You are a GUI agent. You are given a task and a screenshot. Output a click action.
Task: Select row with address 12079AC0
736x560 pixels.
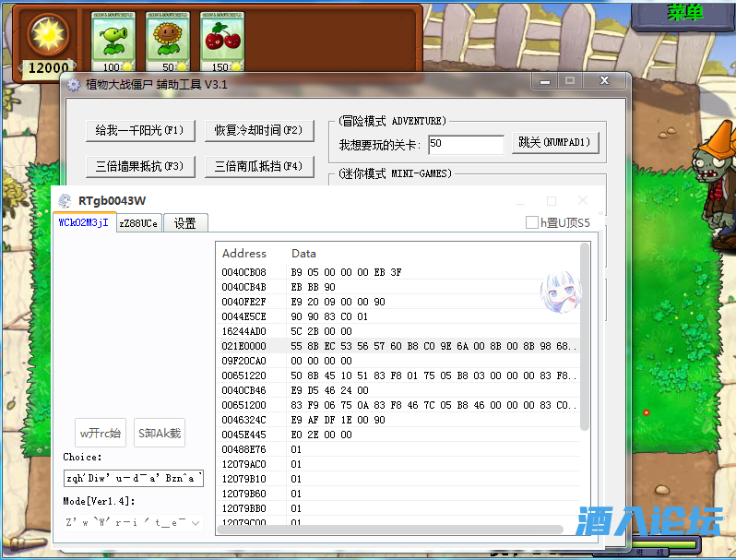point(399,464)
